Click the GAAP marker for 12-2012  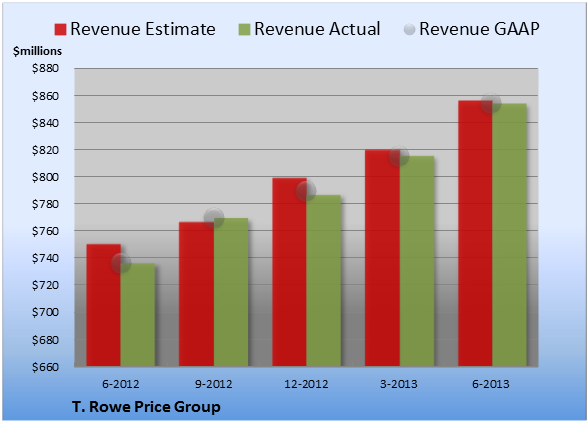coord(306,191)
